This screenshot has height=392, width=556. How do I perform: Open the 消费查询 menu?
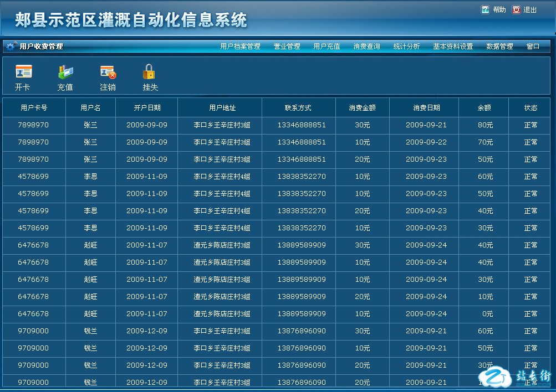pos(366,47)
